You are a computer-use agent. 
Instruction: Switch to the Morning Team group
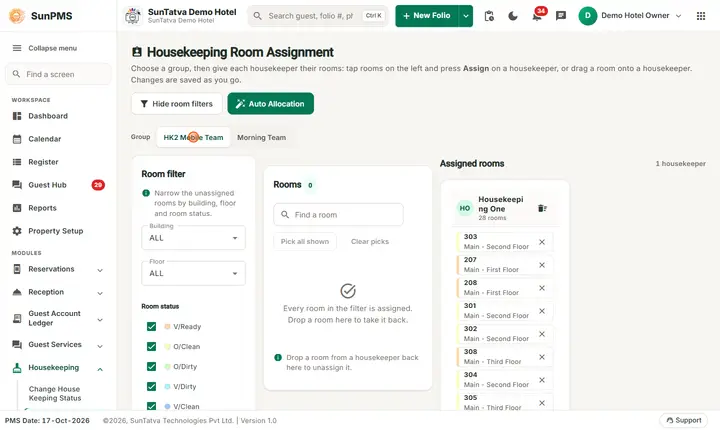click(x=261, y=137)
